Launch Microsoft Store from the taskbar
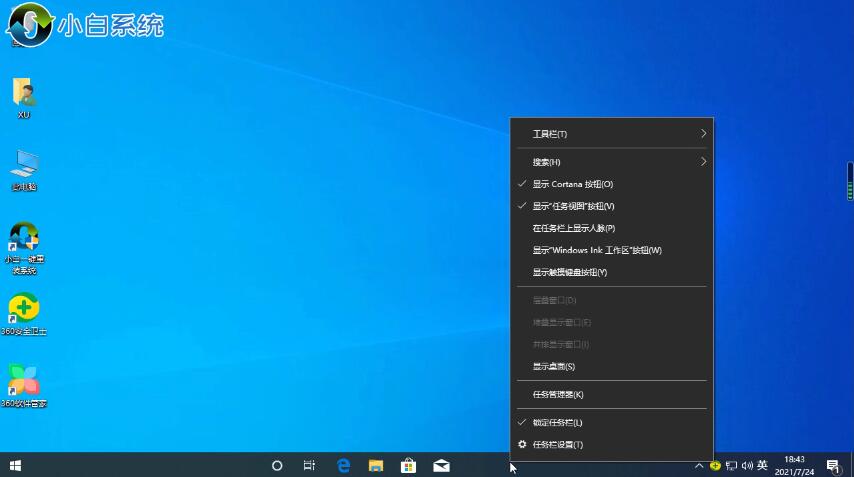The image size is (854, 477). click(408, 465)
